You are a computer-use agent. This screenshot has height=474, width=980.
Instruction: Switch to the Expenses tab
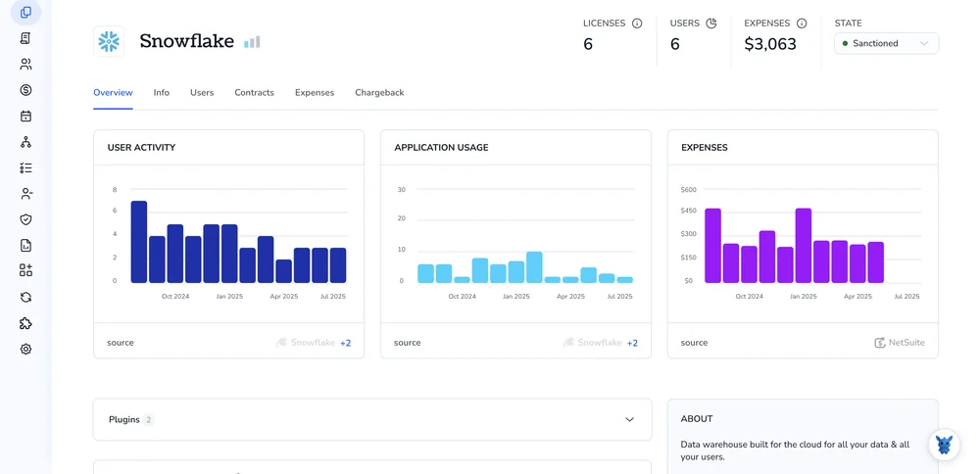pyautogui.click(x=315, y=92)
